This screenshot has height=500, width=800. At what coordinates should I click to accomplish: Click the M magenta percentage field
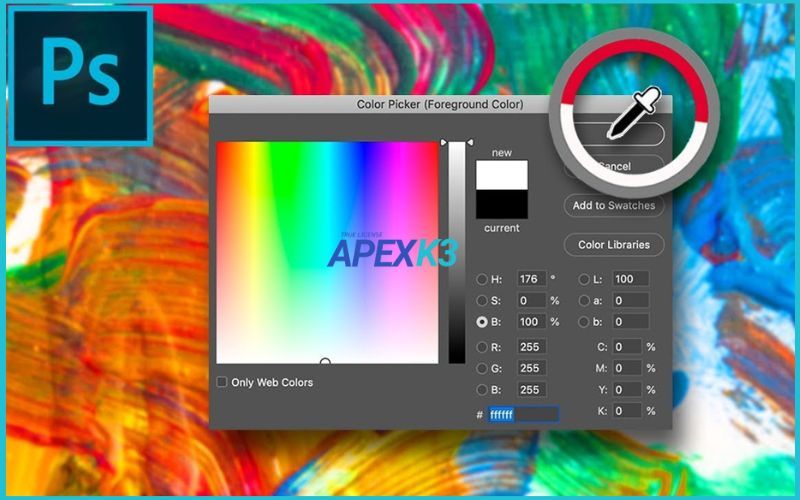click(627, 368)
